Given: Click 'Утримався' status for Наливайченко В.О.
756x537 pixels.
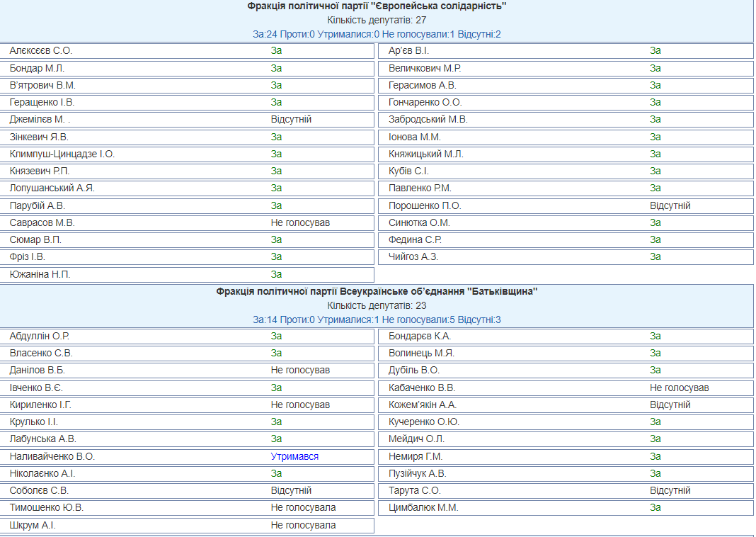Looking at the screenshot, I should [294, 456].
